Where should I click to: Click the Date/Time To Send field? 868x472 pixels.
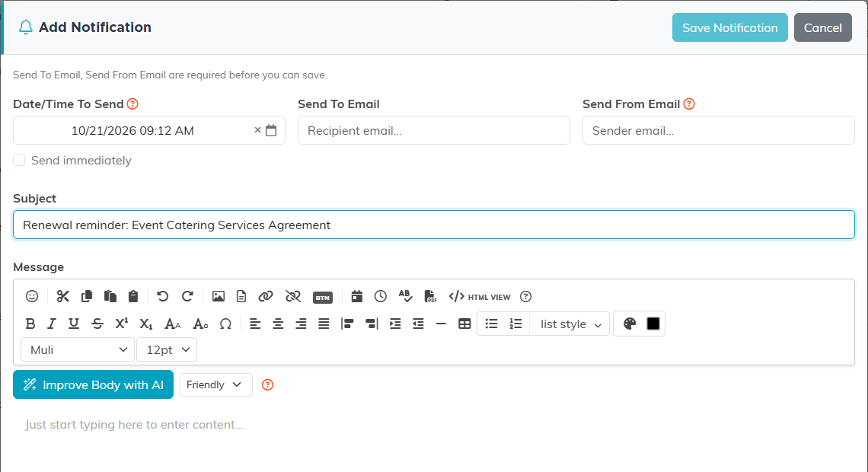point(149,130)
